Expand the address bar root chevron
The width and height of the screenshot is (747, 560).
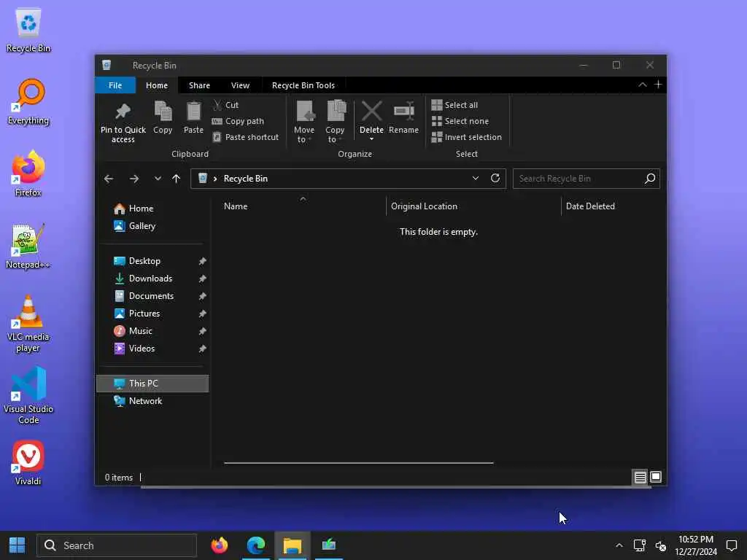tap(215, 179)
